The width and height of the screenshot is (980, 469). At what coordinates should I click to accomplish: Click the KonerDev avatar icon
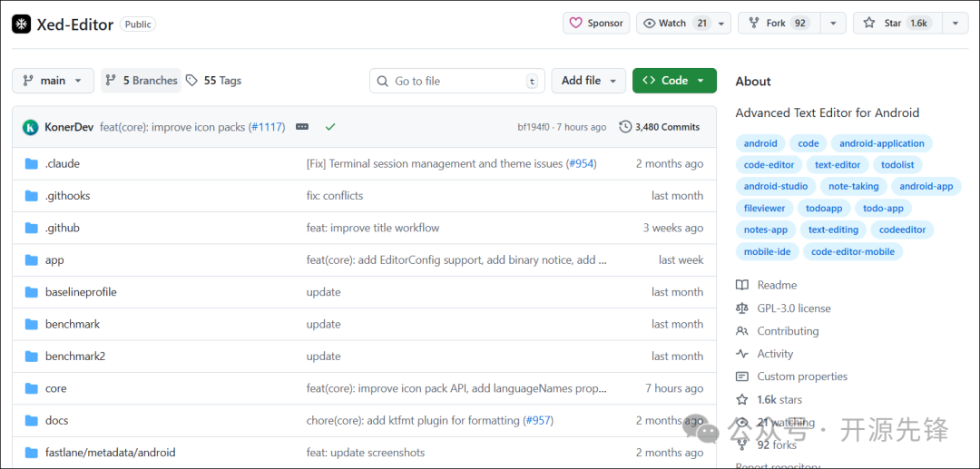coord(31,127)
